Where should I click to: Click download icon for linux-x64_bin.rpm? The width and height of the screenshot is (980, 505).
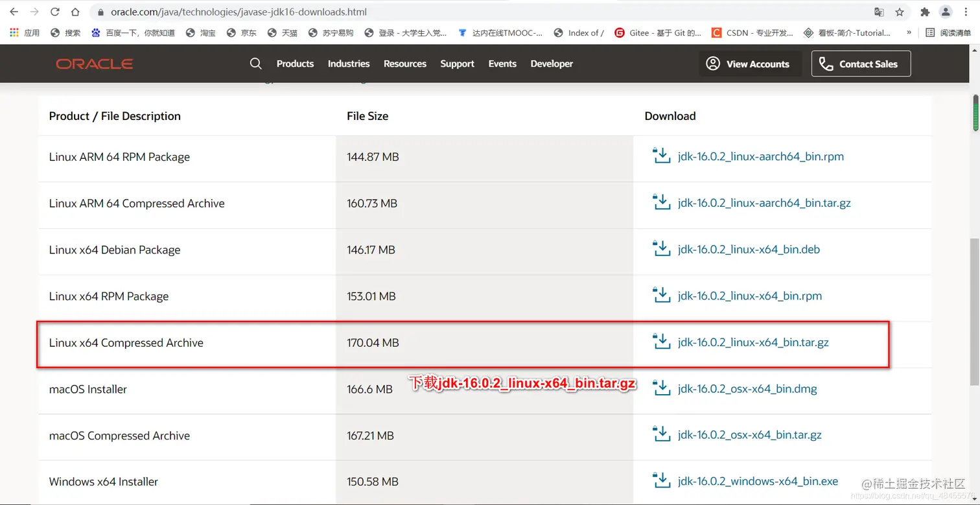[661, 296]
